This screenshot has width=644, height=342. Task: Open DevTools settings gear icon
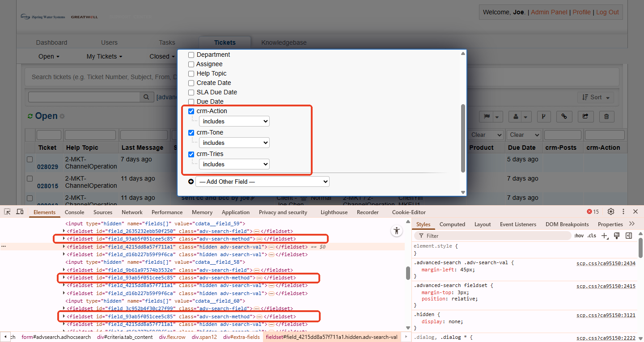[x=611, y=212]
